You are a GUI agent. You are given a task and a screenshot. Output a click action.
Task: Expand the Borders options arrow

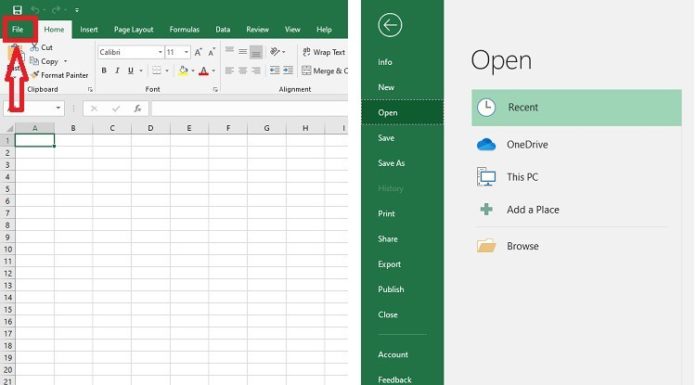[167, 71]
